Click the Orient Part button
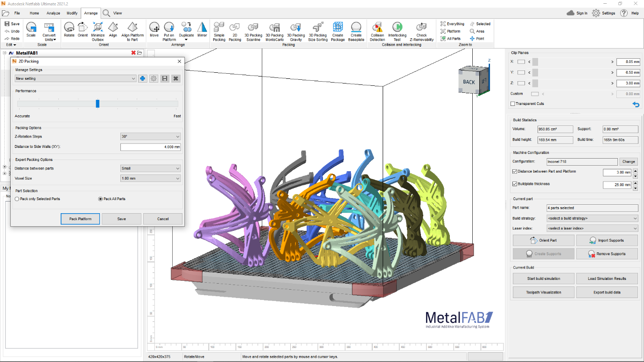 (543, 241)
